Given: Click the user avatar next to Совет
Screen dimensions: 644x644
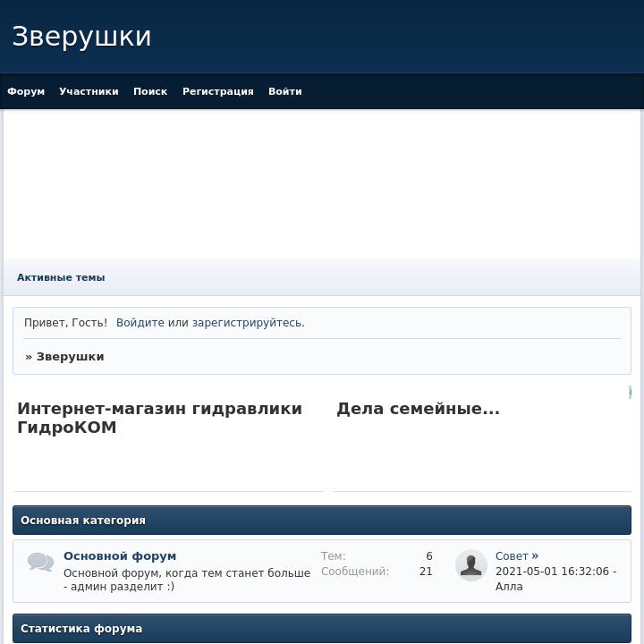Looking at the screenshot, I should pos(471,565).
